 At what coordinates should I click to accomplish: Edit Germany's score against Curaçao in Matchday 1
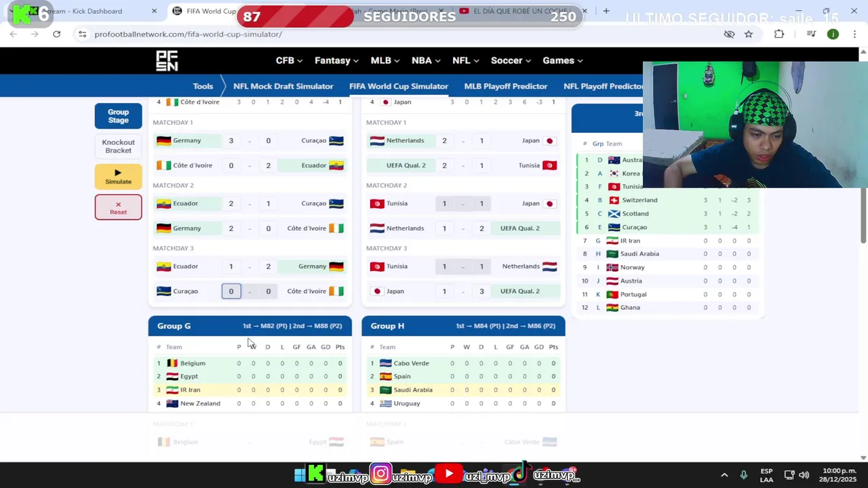coord(231,141)
